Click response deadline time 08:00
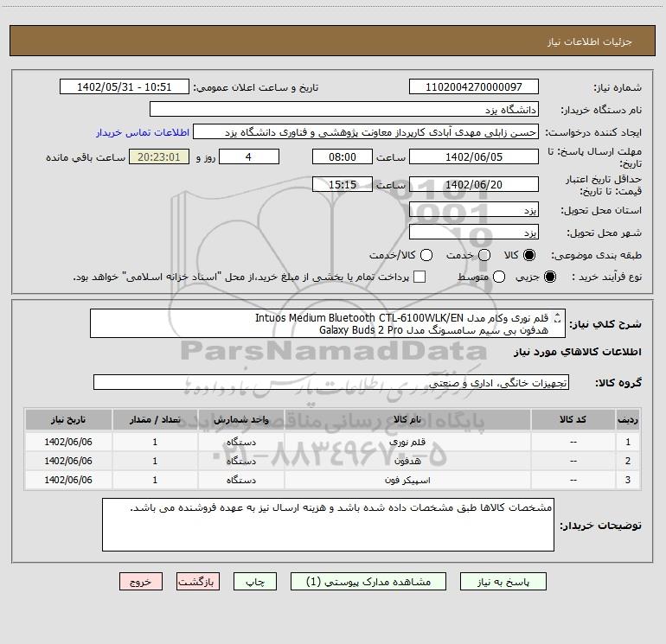666x644 pixels. [343, 156]
